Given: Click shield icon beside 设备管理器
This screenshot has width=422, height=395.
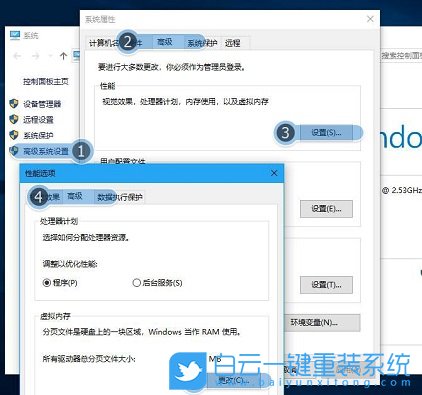Looking at the screenshot, I should point(14,104).
